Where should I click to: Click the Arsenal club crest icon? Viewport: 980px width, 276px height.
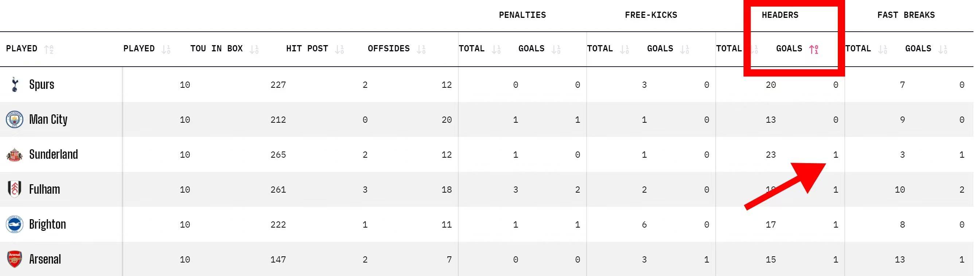pyautogui.click(x=15, y=259)
